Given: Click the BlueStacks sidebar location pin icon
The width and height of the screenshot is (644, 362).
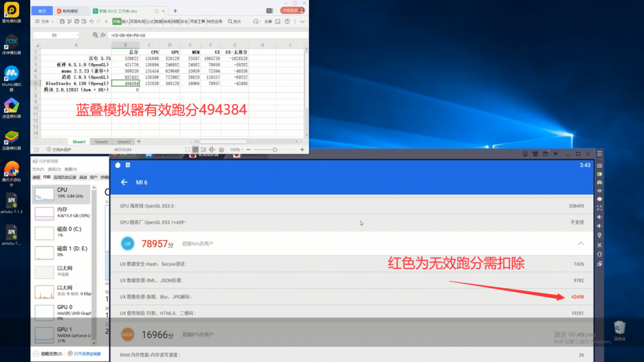Looking at the screenshot, I should (x=599, y=235).
